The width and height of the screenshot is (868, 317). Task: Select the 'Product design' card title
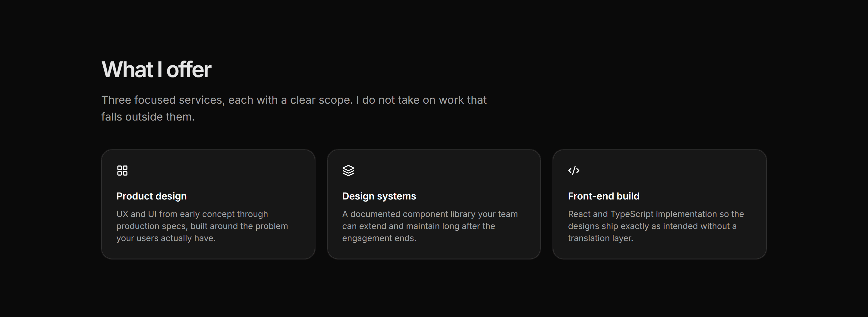coord(151,196)
